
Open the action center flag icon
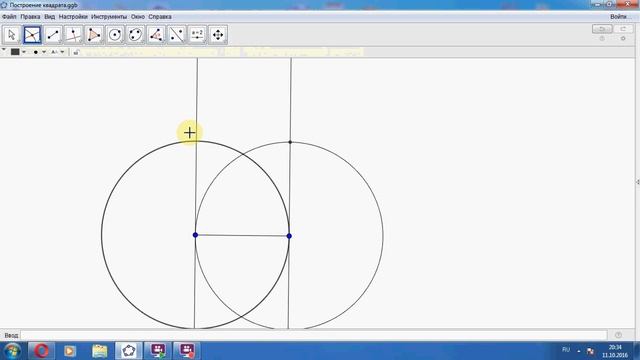590,351
